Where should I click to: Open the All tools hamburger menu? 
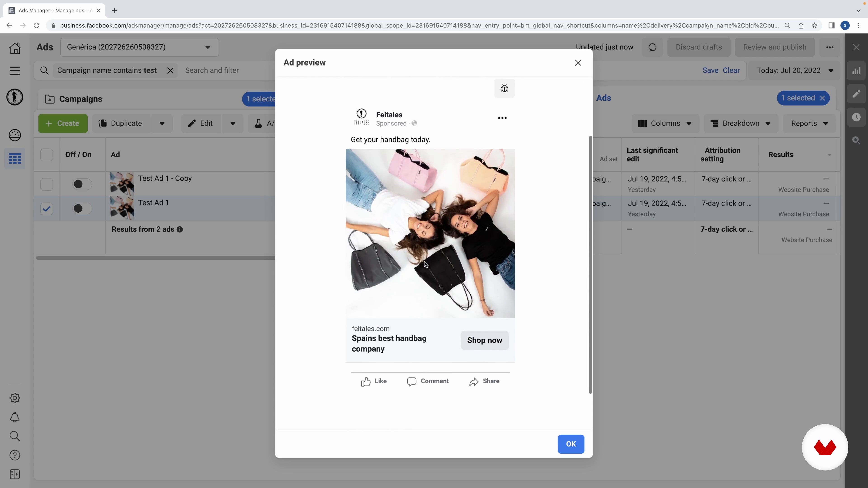(x=15, y=71)
